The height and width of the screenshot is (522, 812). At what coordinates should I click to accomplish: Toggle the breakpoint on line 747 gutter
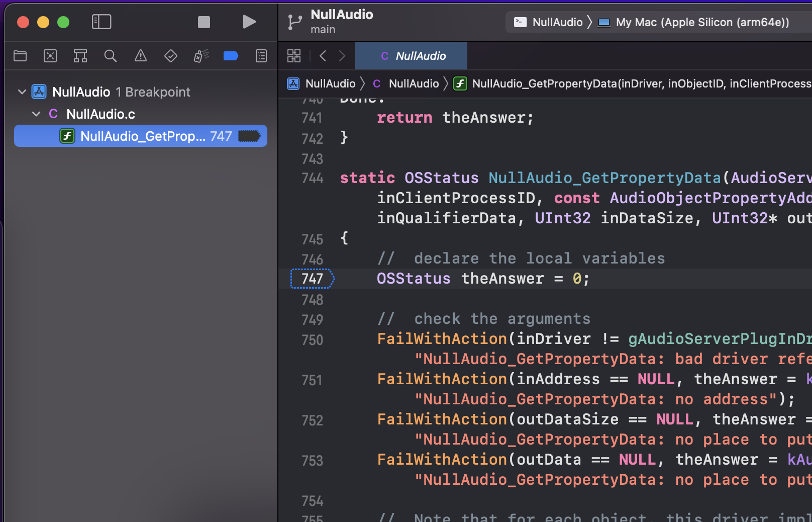312,279
